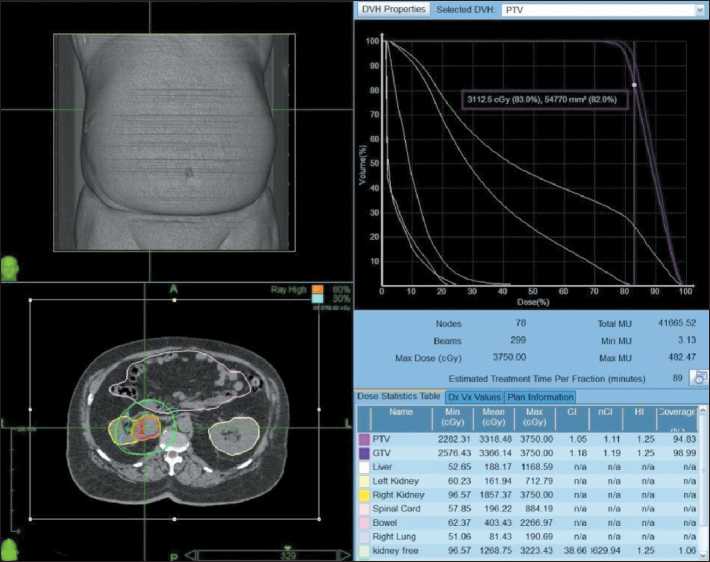Image resolution: width=710 pixels, height=562 pixels.
Task: Click left arrow of slice navigator
Action: point(192,553)
